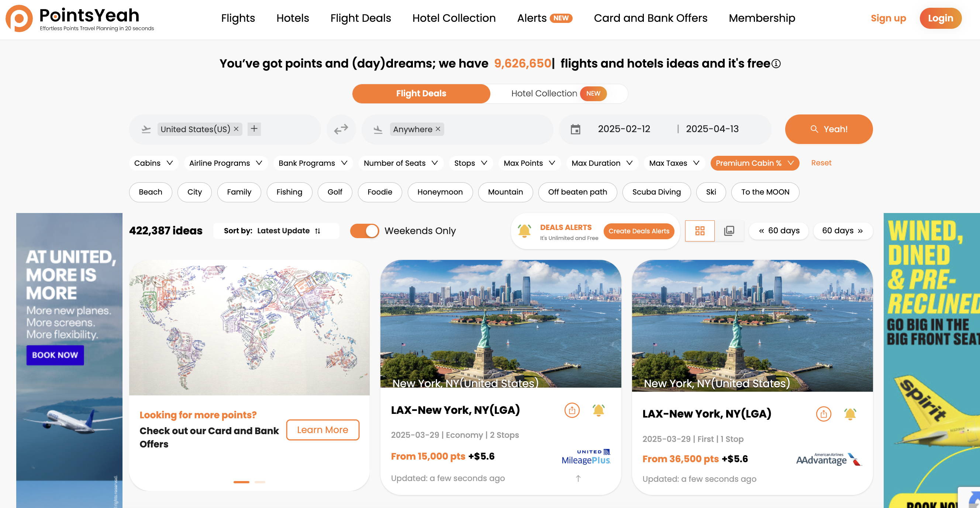Toggle sort order next to Latest Update
The width and height of the screenshot is (980, 508).
pyautogui.click(x=318, y=231)
